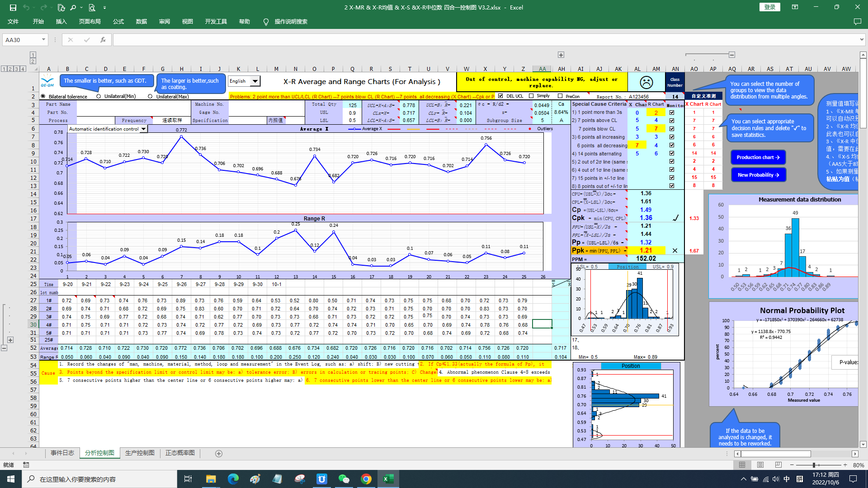This screenshot has width=868, height=488.
Task: Open the Excel icon in Windows taskbar
Action: pyautogui.click(x=388, y=479)
